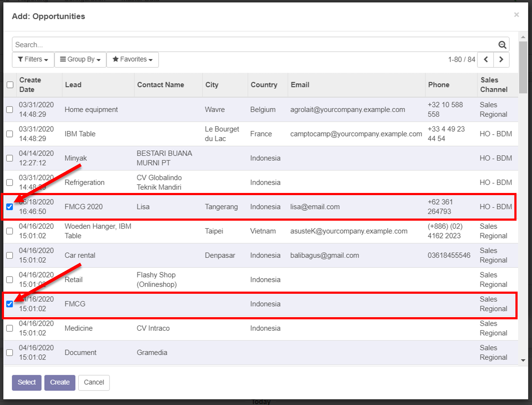Check the Medicine row checkbox
The width and height of the screenshot is (532, 405).
coord(10,328)
